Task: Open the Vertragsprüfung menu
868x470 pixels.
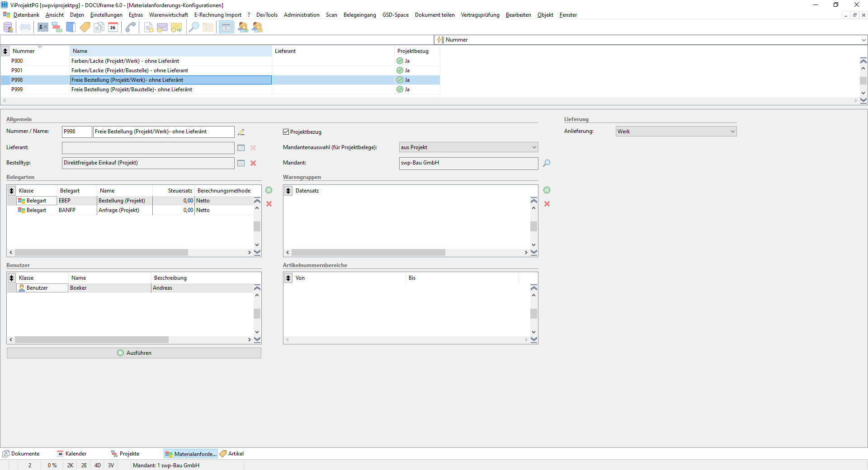Action: point(480,15)
